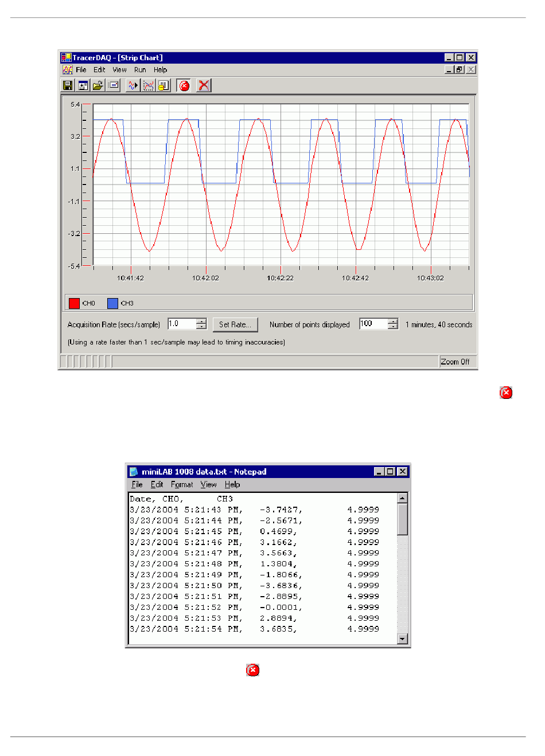Maximize the Notepad window

390,472
